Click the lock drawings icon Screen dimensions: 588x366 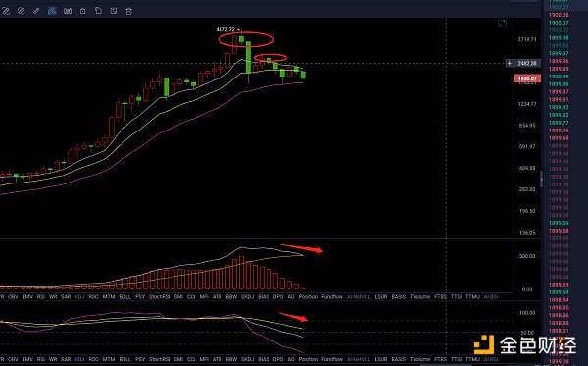[x=83, y=11]
